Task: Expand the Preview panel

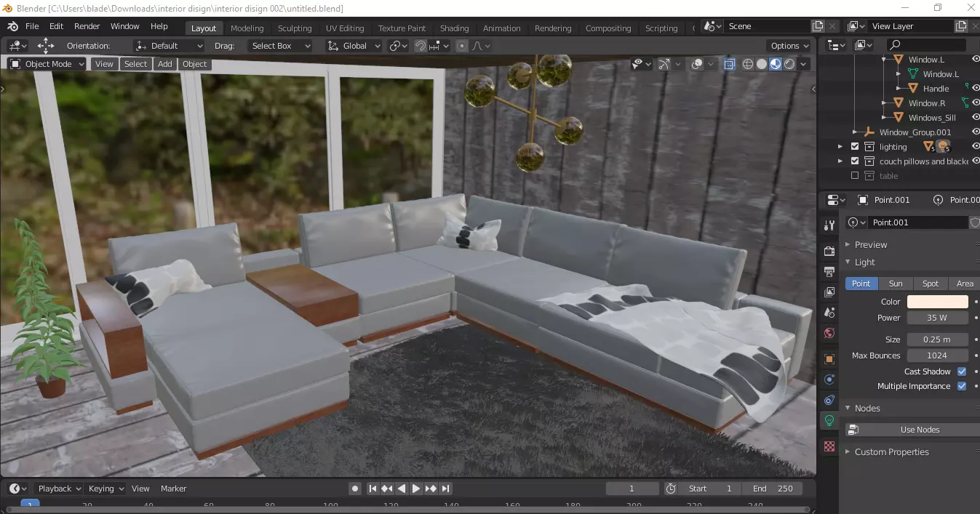Action: 871,245
